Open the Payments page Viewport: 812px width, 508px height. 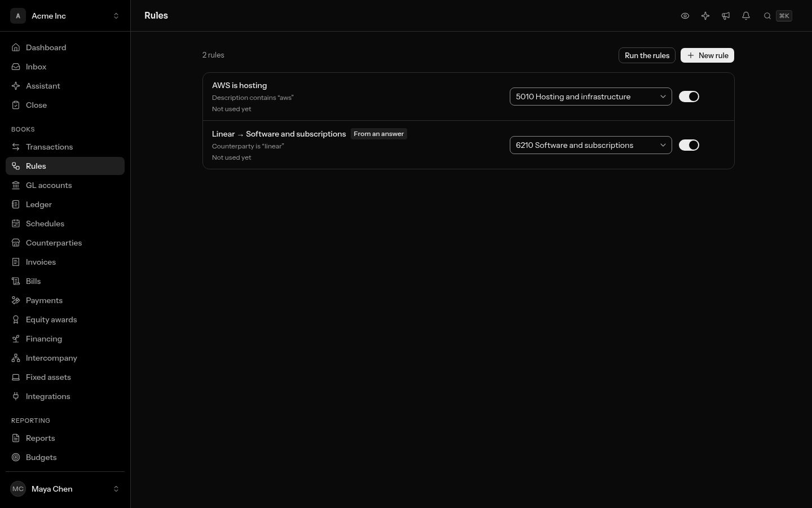65,300
